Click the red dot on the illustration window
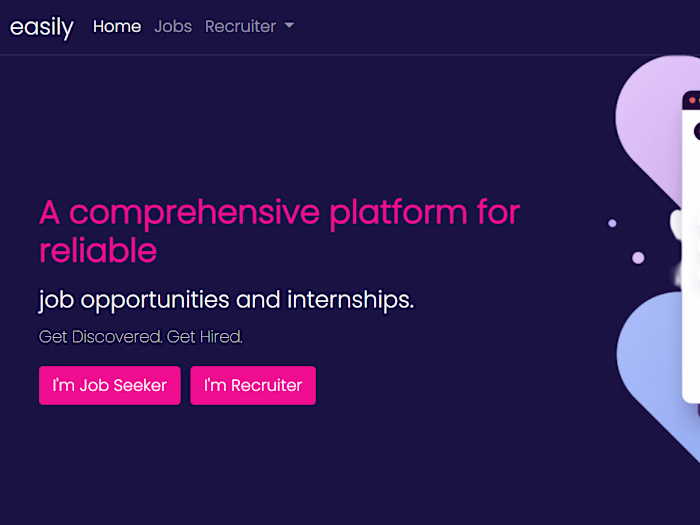This screenshot has width=700, height=525. (x=692, y=100)
